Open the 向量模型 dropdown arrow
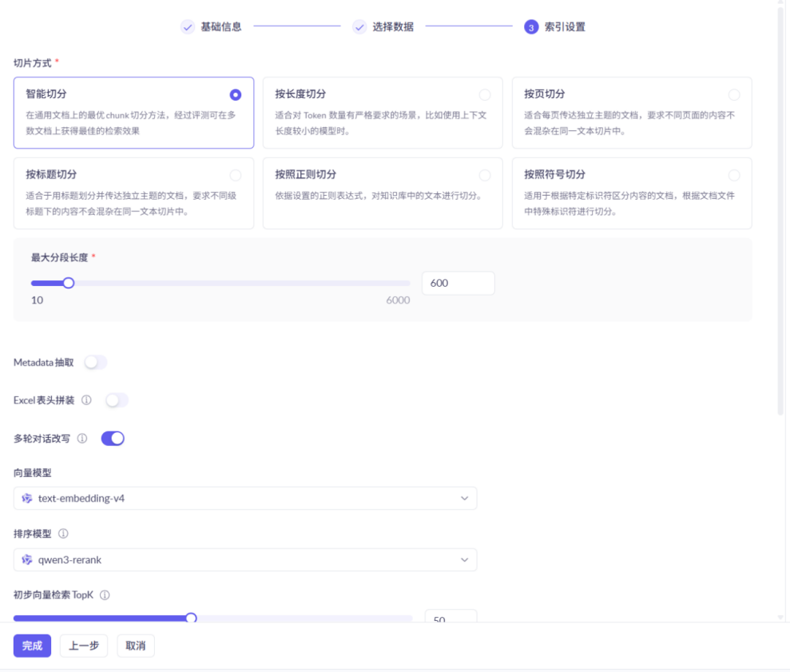The height and width of the screenshot is (672, 790). pos(464,498)
